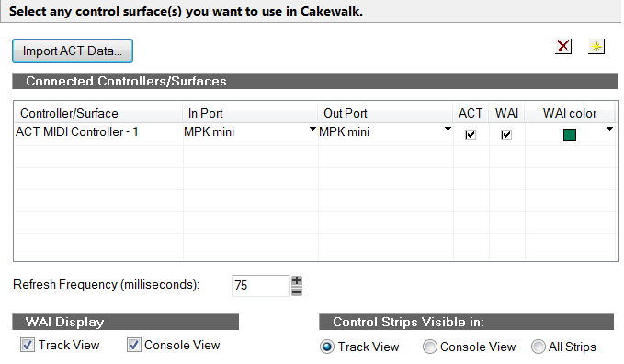Select Track View control strips radio button
The height and width of the screenshot is (364, 624).
tap(327, 347)
